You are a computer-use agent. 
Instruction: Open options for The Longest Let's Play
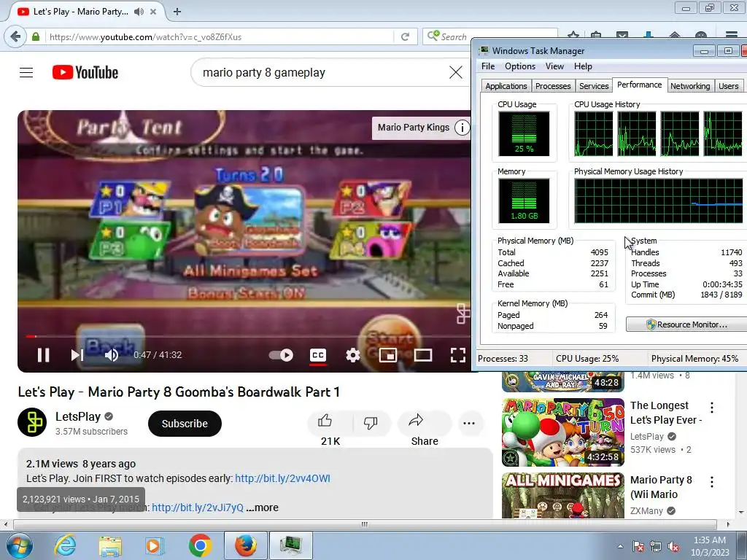[712, 408]
